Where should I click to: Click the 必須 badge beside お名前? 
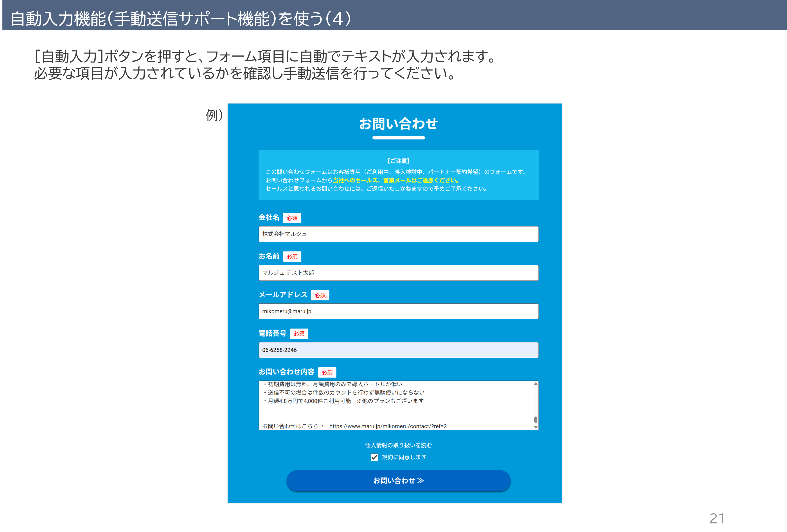(292, 257)
